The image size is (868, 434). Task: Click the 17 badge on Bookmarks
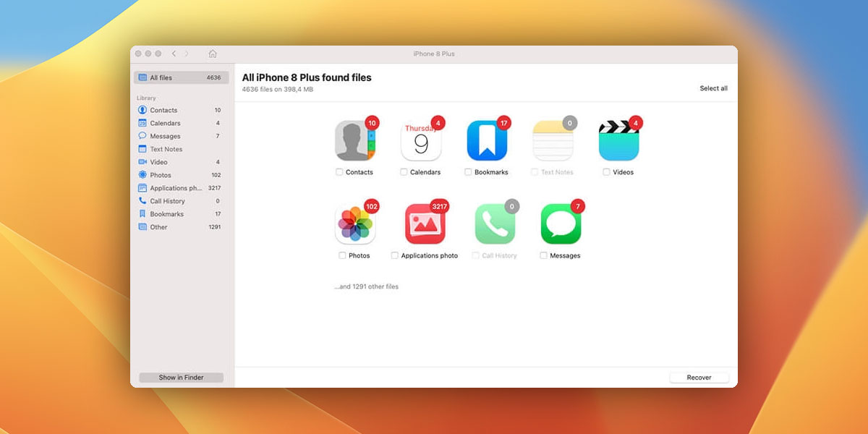503,123
